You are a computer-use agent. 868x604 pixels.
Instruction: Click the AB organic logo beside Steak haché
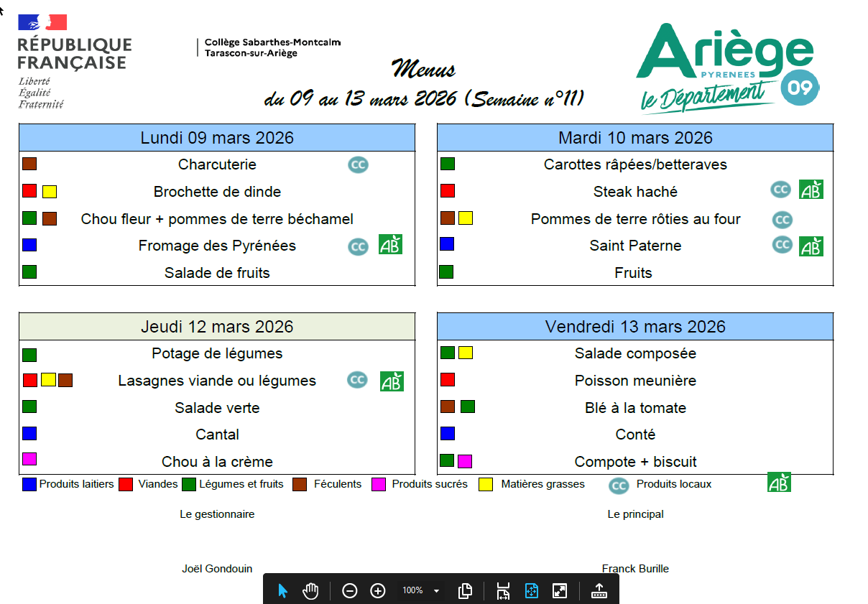point(811,190)
